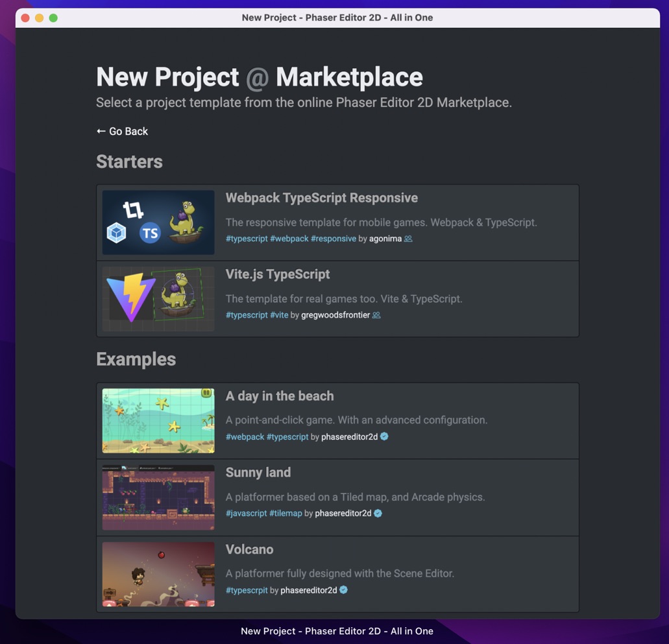The width and height of the screenshot is (669, 644).
Task: Open author agonima's profile
Action: (x=385, y=239)
